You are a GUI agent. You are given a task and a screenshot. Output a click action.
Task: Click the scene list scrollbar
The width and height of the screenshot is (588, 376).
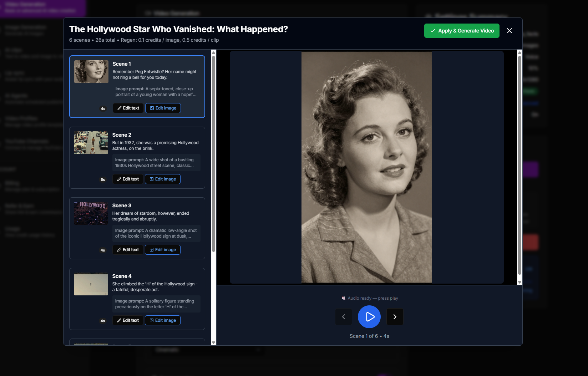coord(214,153)
